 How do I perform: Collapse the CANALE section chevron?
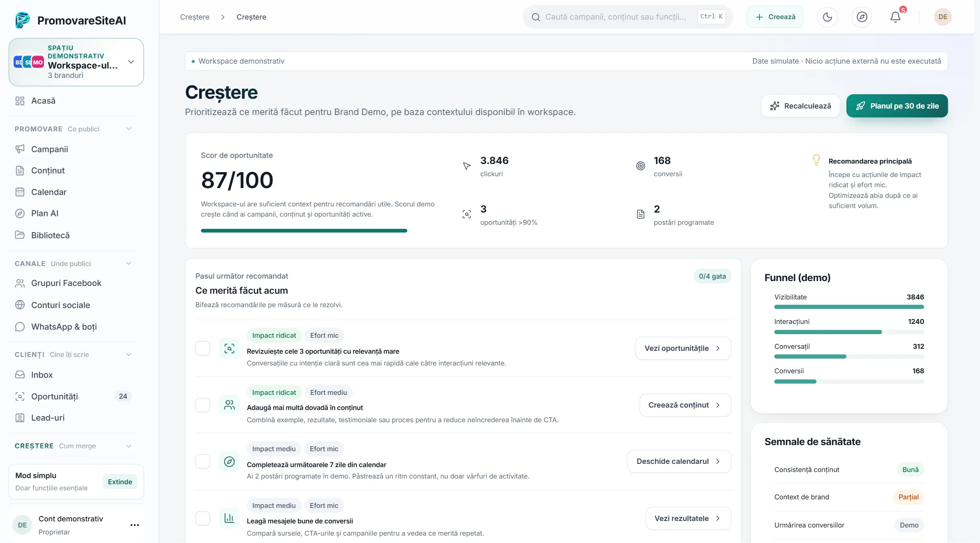tap(129, 264)
